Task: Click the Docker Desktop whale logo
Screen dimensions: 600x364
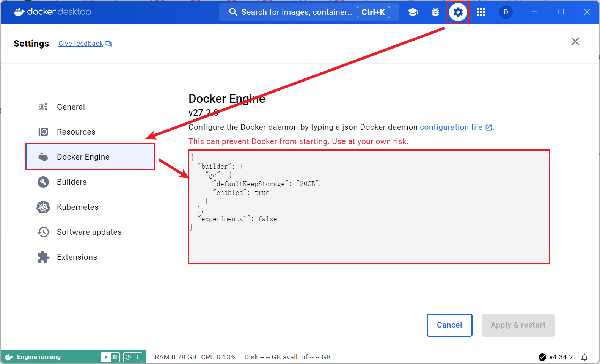Action: 19,12
